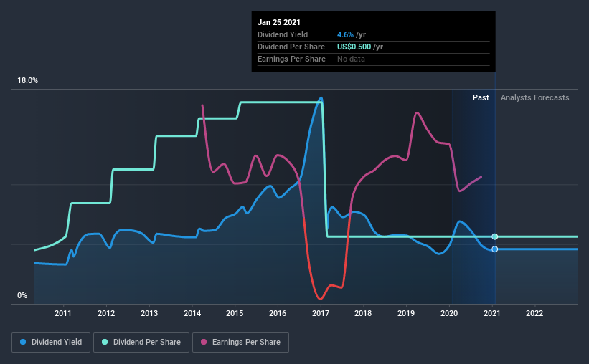
Task: Click the teal dividend per share data marker
Action: (x=495, y=236)
